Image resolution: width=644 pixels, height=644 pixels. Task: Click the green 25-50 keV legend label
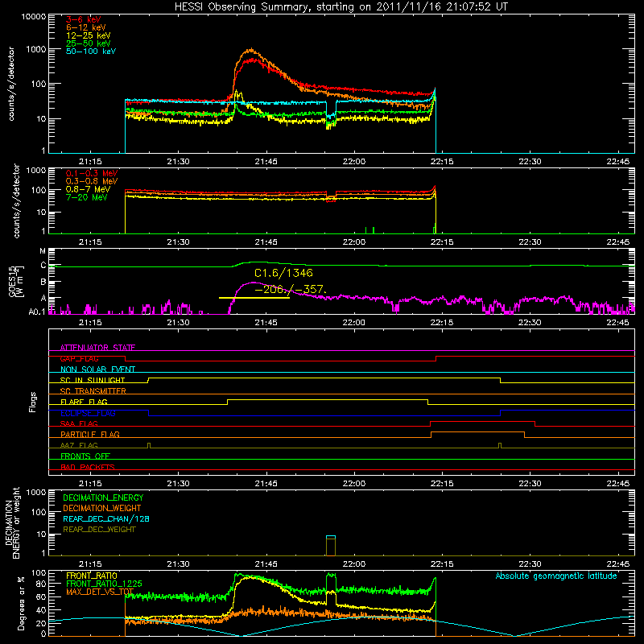89,43
